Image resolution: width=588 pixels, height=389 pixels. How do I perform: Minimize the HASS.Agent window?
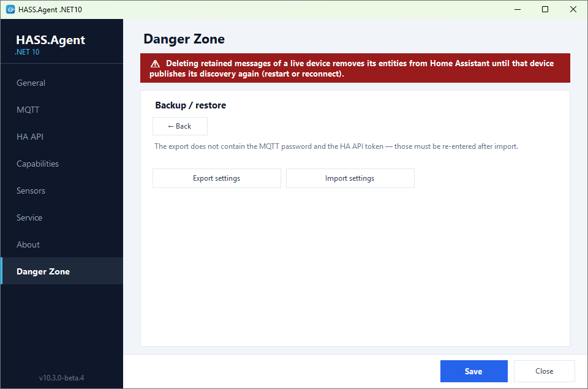coord(518,9)
